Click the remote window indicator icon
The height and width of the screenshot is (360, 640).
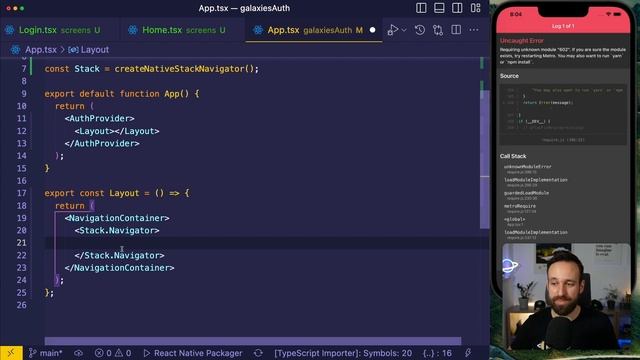click(11, 353)
